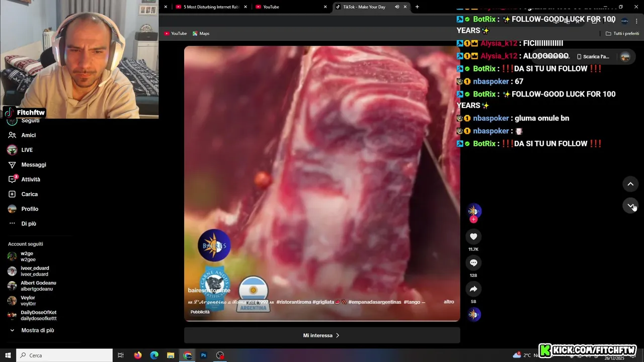Click #ristorantiroma hashtag in caption

click(293, 302)
